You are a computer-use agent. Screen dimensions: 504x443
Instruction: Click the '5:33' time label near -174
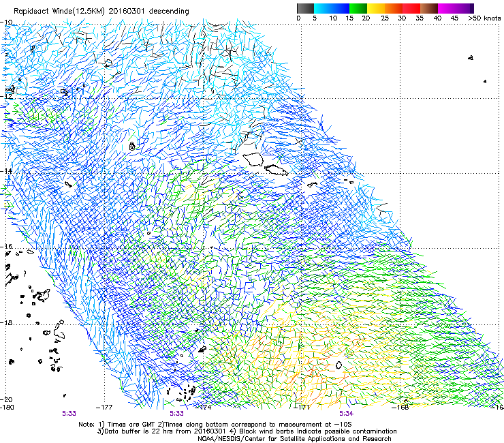pyautogui.click(x=177, y=414)
